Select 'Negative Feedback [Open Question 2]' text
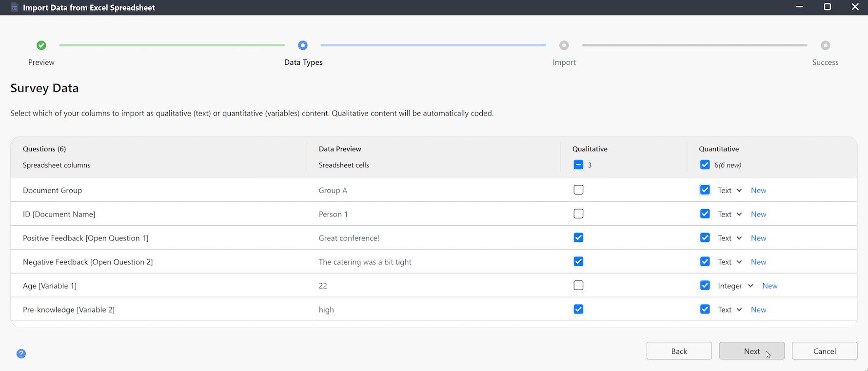Image resolution: width=868 pixels, height=371 pixels. pos(88,262)
